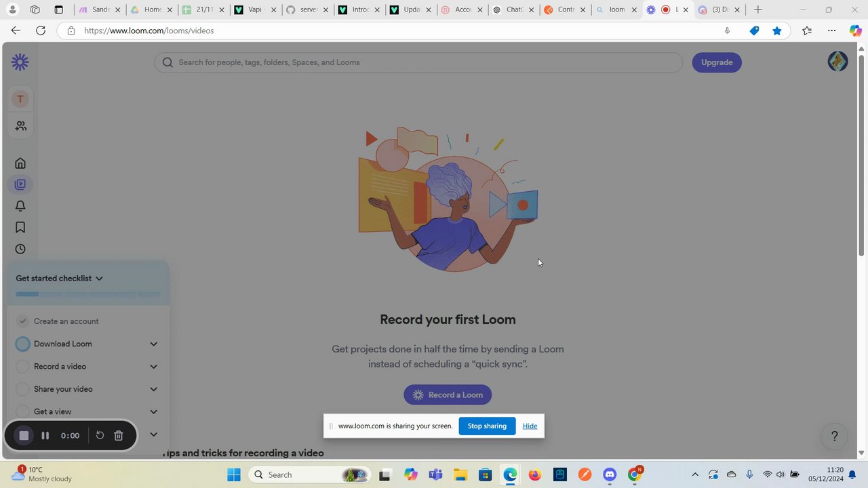Viewport: 868px width, 488px height.
Task: Click the site info lock icon
Action: click(x=71, y=30)
